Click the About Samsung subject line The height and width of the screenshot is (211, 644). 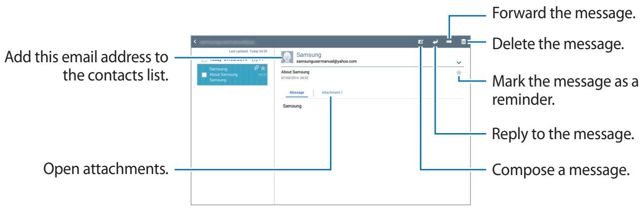click(294, 72)
